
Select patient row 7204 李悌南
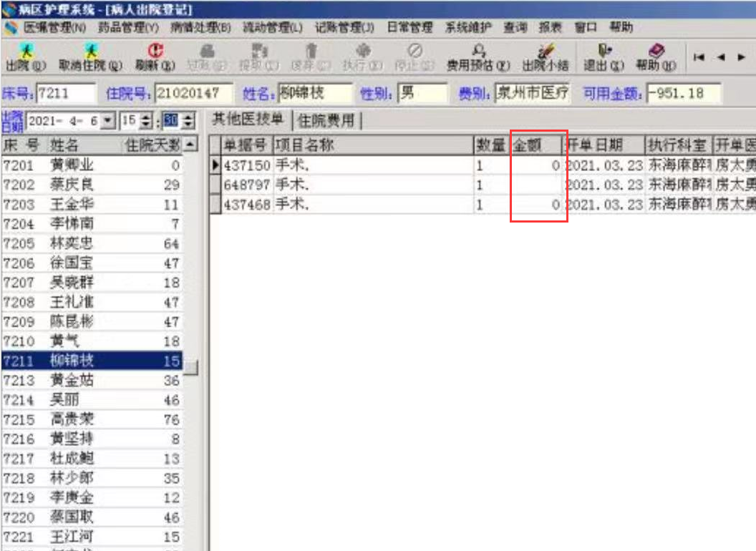point(92,224)
